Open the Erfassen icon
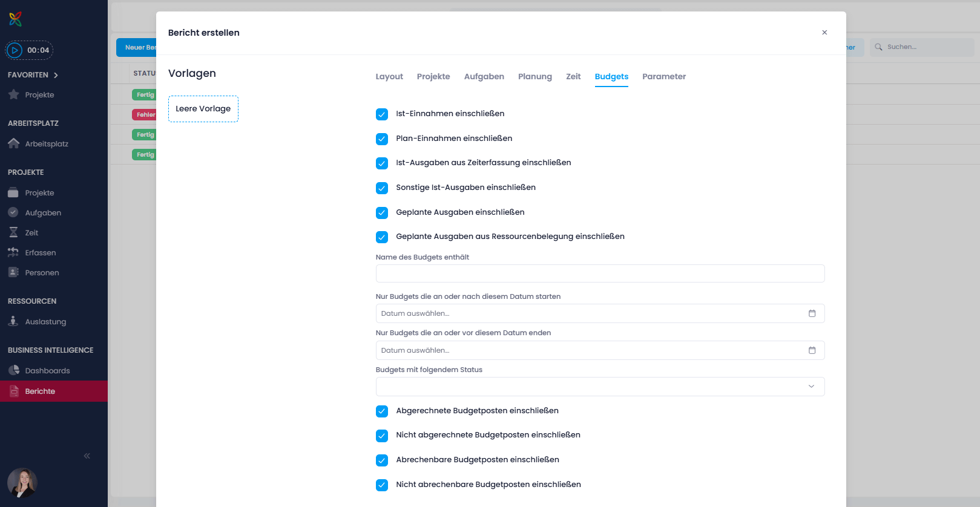This screenshot has width=980, height=507. (x=13, y=253)
